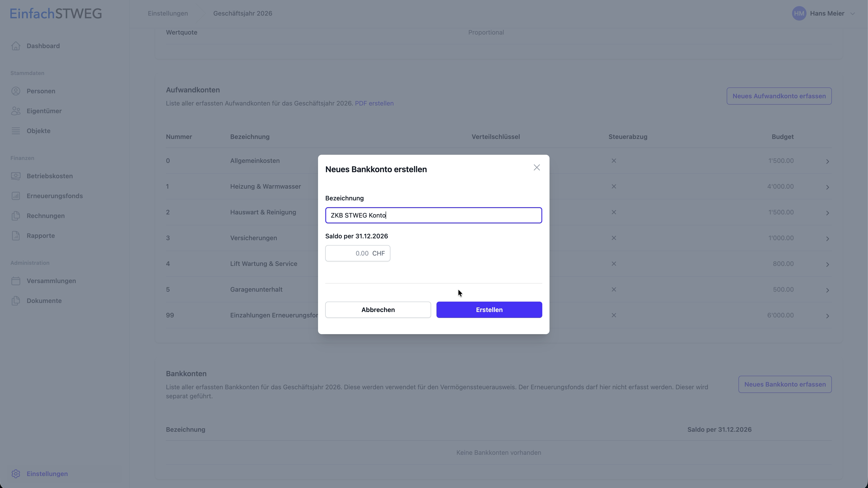Click the Dashboard home icon
This screenshot has height=488, width=868.
coord(16,46)
